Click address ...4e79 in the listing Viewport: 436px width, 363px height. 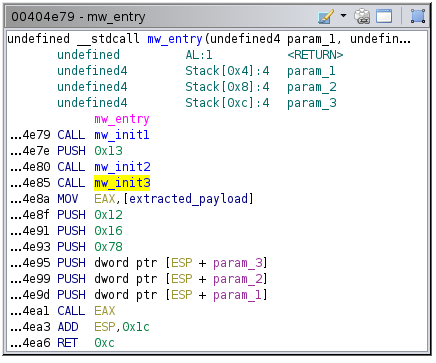[30, 135]
